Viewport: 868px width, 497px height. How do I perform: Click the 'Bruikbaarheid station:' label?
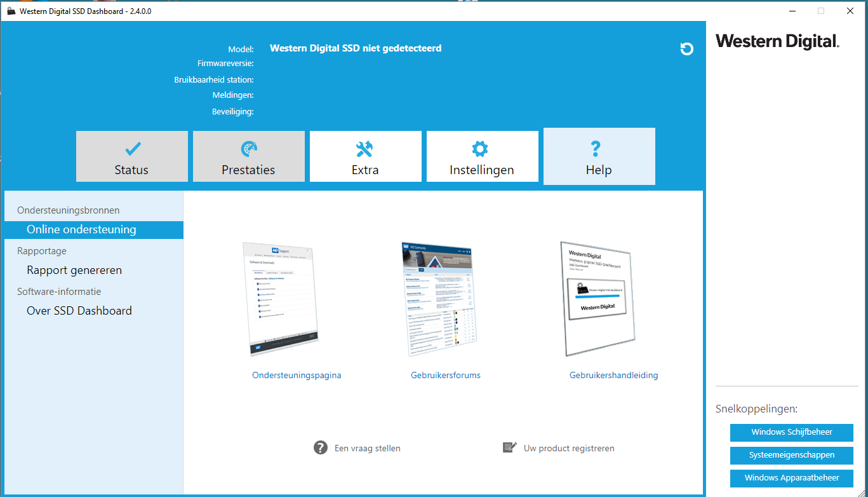pyautogui.click(x=214, y=80)
